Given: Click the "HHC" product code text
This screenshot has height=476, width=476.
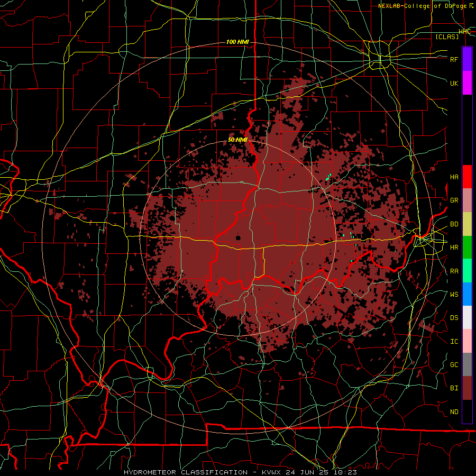Looking at the screenshot, I should coord(464,32).
